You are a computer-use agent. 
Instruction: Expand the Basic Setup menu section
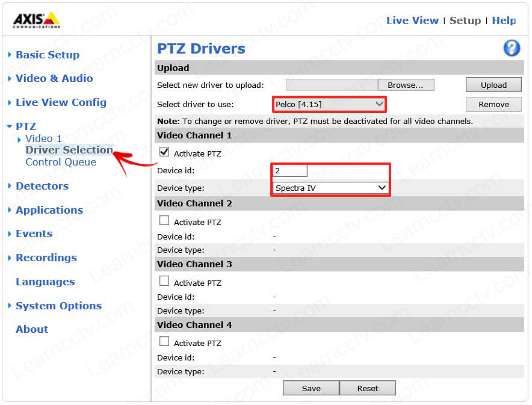point(47,55)
